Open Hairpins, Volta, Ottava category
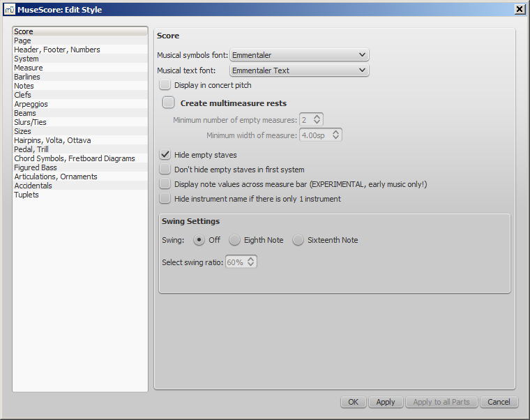The image size is (530, 420). (80, 140)
